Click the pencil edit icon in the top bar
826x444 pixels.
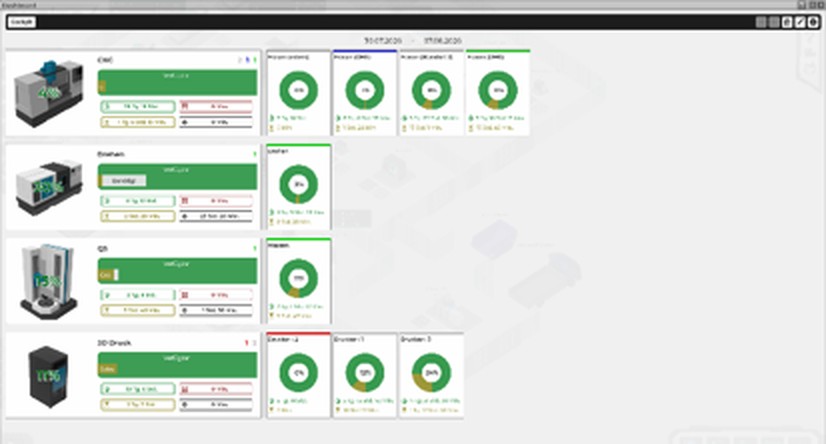800,22
